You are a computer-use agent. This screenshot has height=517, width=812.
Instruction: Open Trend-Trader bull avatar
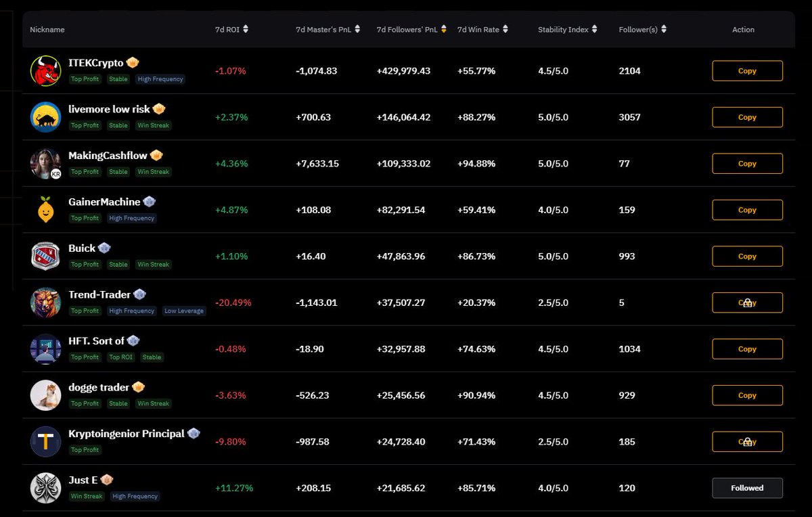pyautogui.click(x=45, y=302)
